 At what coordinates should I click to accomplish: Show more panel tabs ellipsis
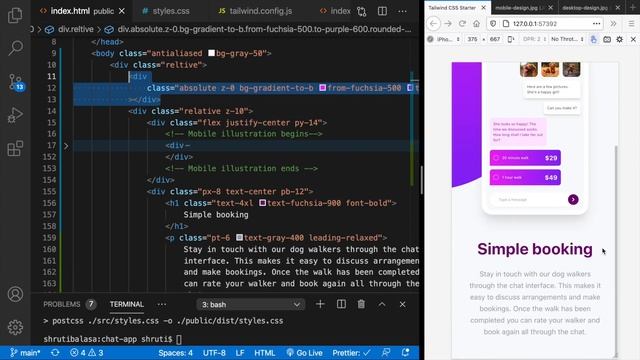click(x=162, y=304)
